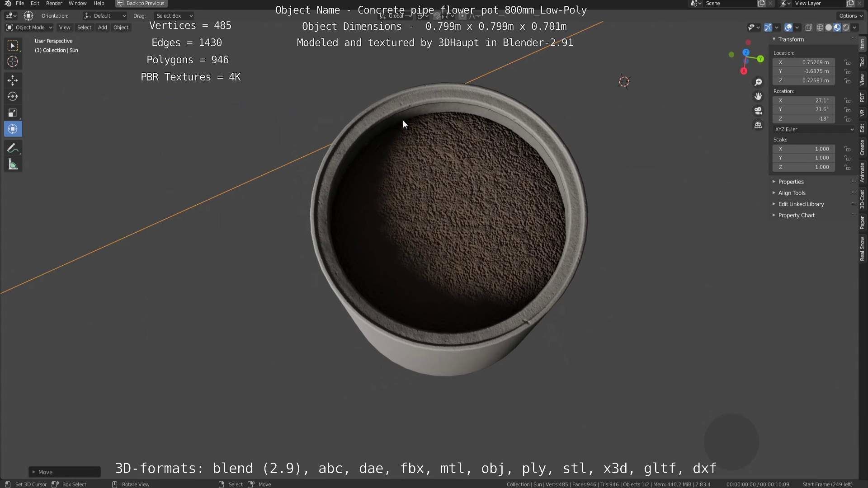
Task: Lock the Location X axis
Action: click(x=848, y=62)
